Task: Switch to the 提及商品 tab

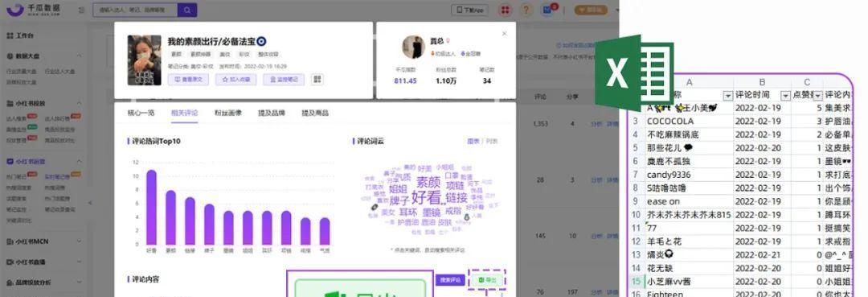Action: point(315,113)
